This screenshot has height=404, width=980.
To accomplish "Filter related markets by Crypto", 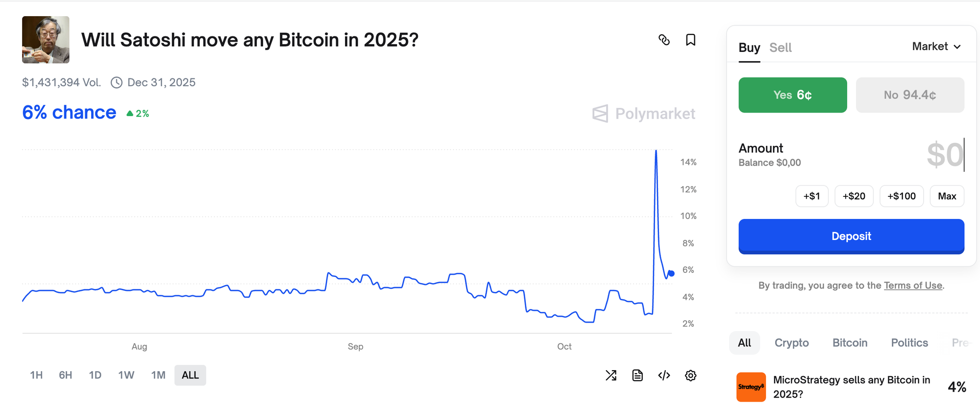I will (791, 343).
